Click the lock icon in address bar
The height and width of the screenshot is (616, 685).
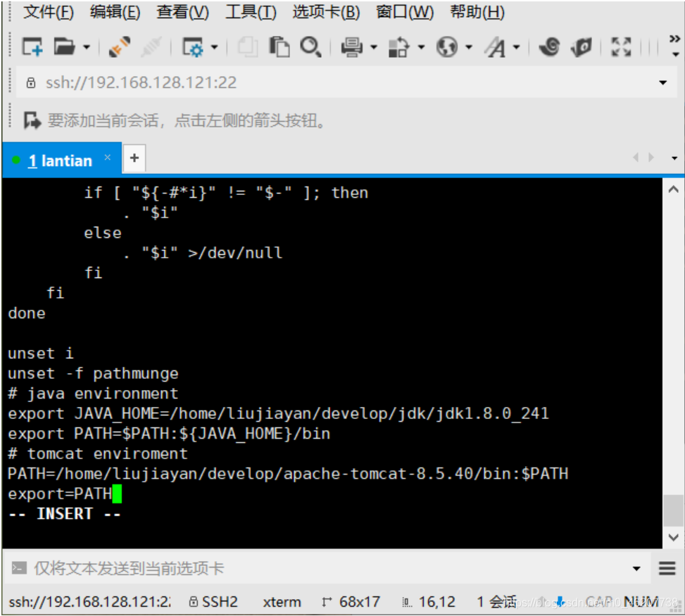pyautogui.click(x=30, y=82)
